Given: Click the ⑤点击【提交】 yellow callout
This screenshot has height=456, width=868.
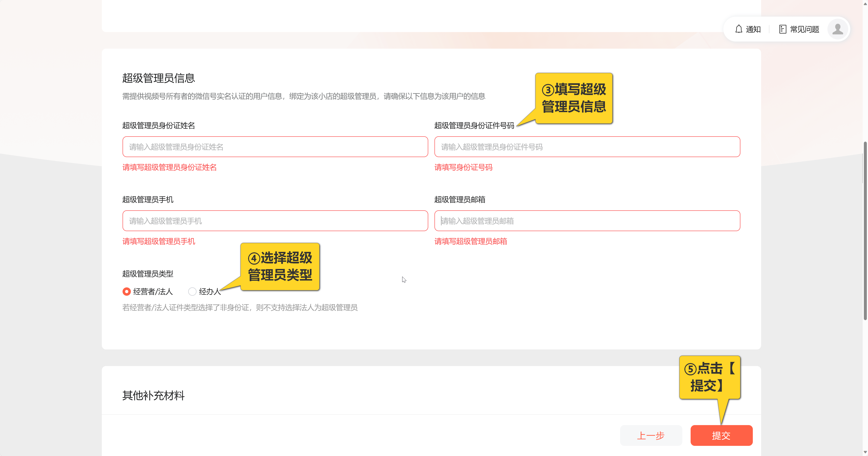Looking at the screenshot, I should click(710, 377).
